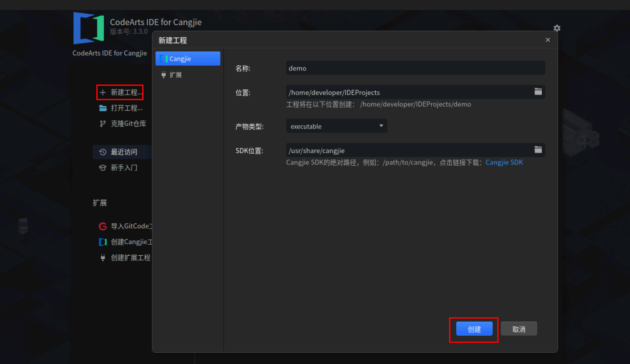The width and height of the screenshot is (630, 364).
Task: Click the 名称: label
Action: [x=243, y=68]
